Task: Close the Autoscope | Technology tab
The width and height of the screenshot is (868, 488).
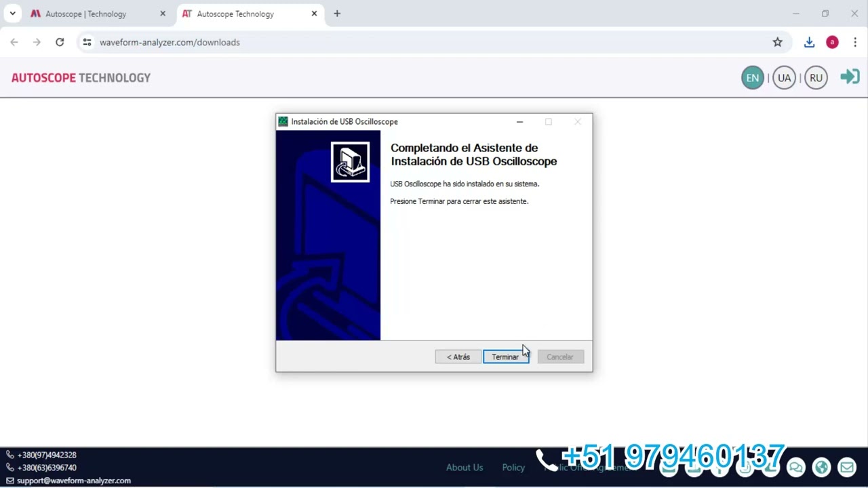Action: (163, 14)
